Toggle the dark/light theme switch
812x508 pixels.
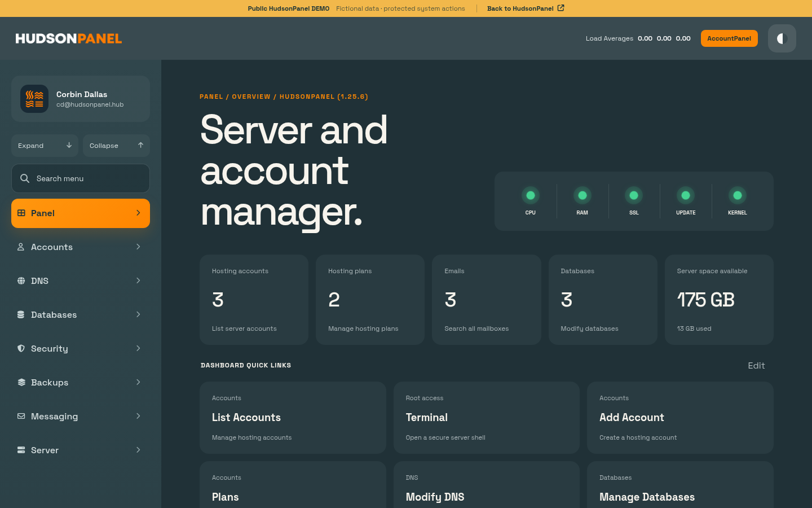point(782,38)
